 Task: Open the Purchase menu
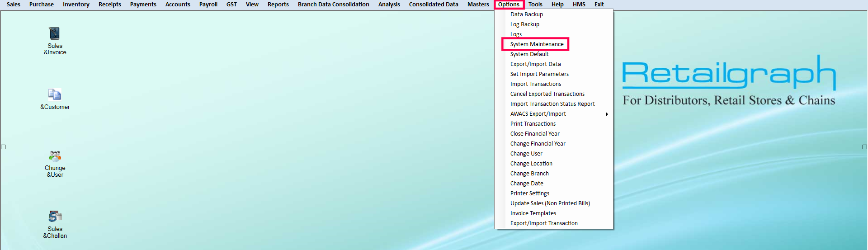pyautogui.click(x=42, y=5)
